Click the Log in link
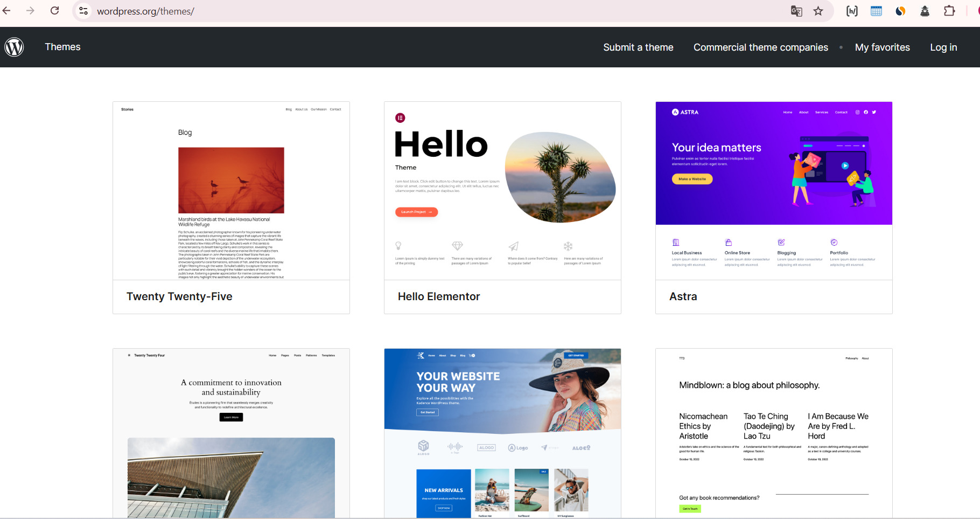 click(943, 47)
